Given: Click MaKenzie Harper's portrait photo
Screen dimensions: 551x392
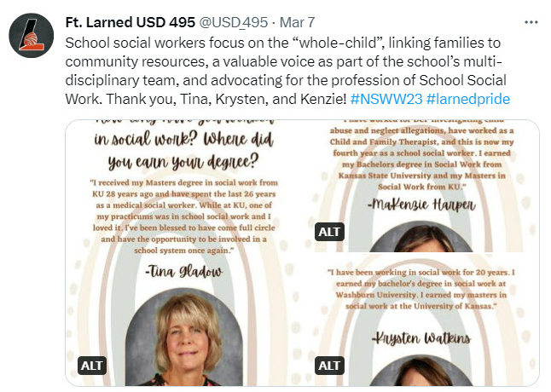Looking at the screenshot, I should 421,237.
